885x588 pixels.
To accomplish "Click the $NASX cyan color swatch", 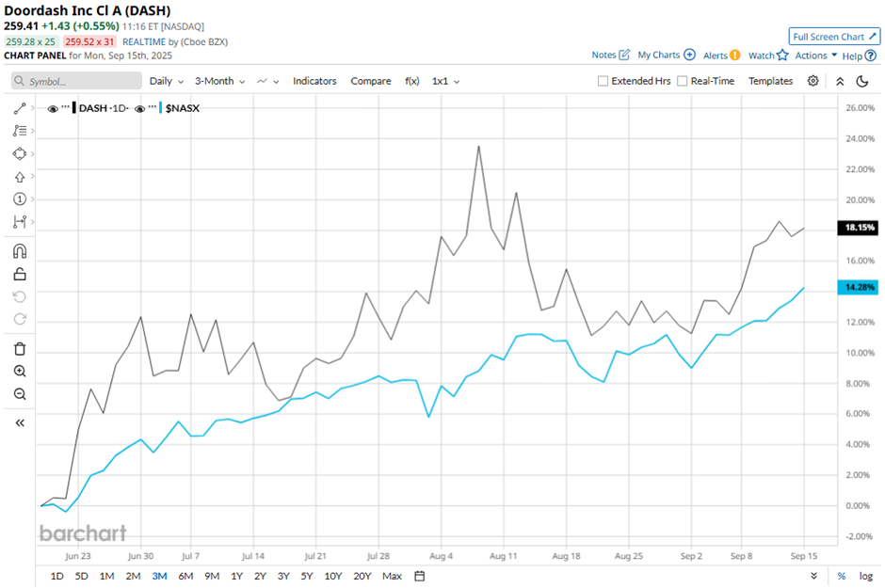I will tap(161, 107).
